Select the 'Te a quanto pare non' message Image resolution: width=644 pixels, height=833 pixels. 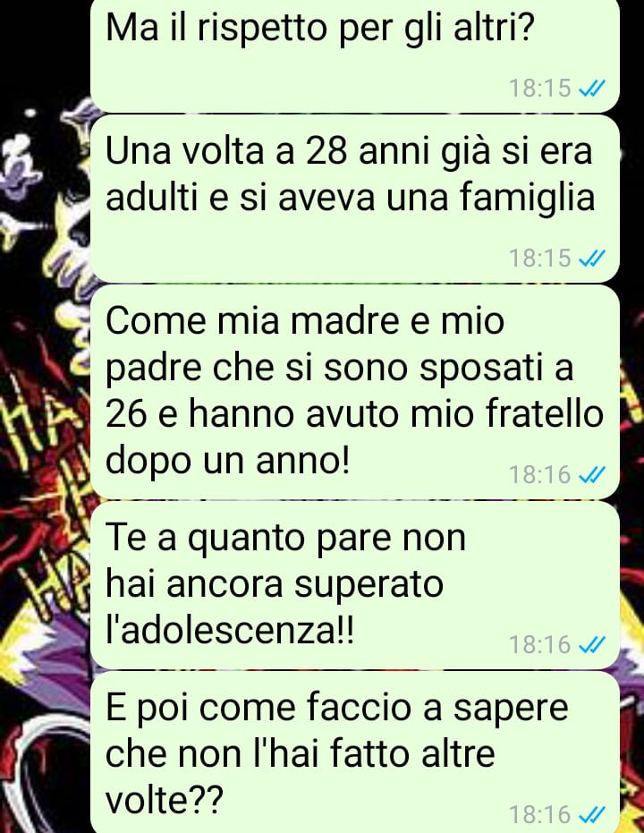355,585
